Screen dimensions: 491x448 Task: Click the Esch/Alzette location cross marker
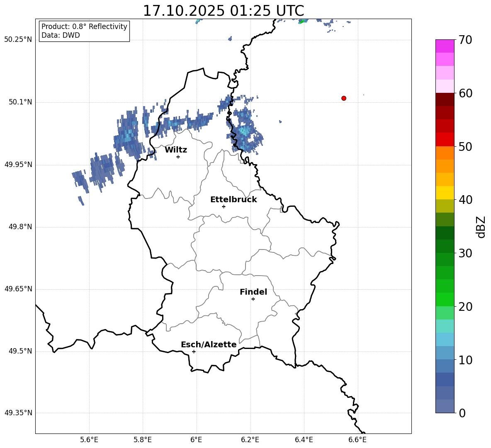(x=194, y=351)
